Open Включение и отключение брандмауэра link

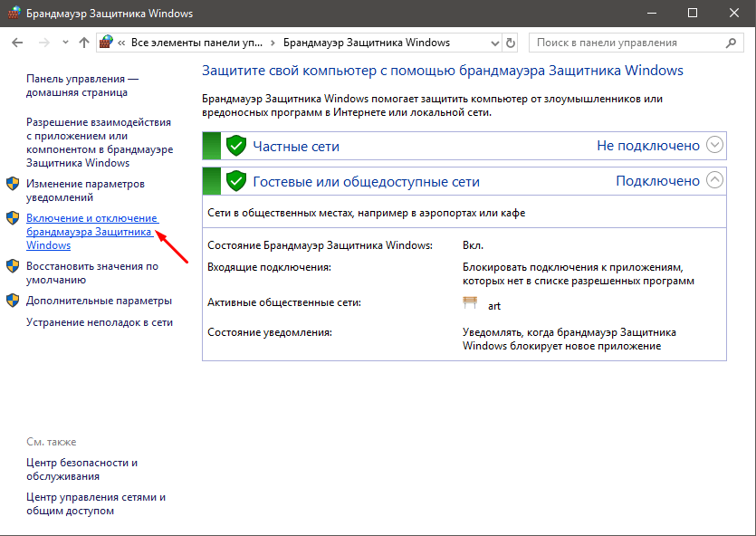[x=92, y=232]
